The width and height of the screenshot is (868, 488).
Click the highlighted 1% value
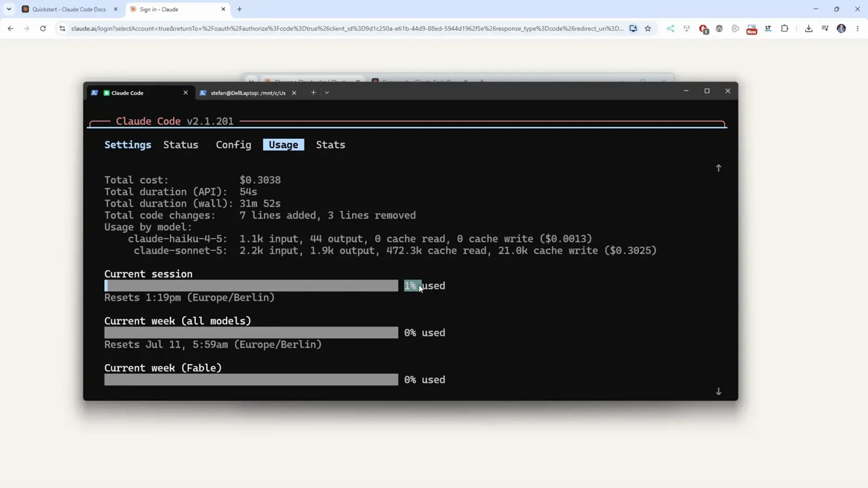tap(411, 286)
